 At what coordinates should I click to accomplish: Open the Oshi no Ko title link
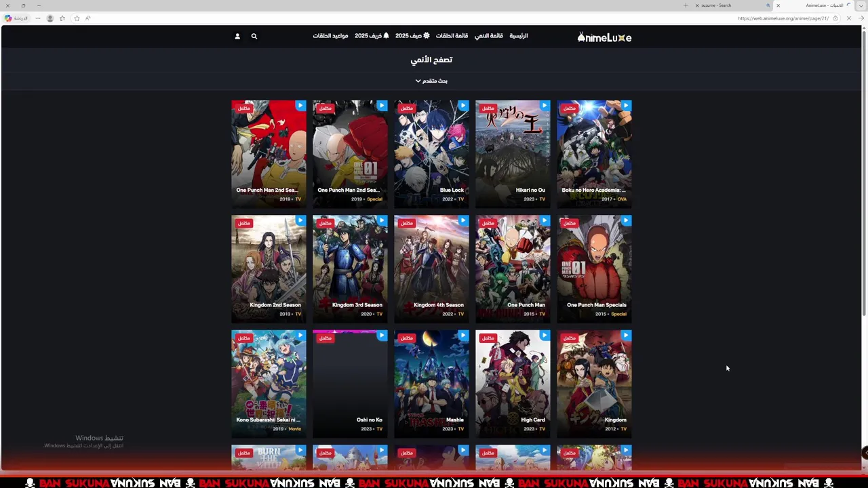tap(370, 420)
